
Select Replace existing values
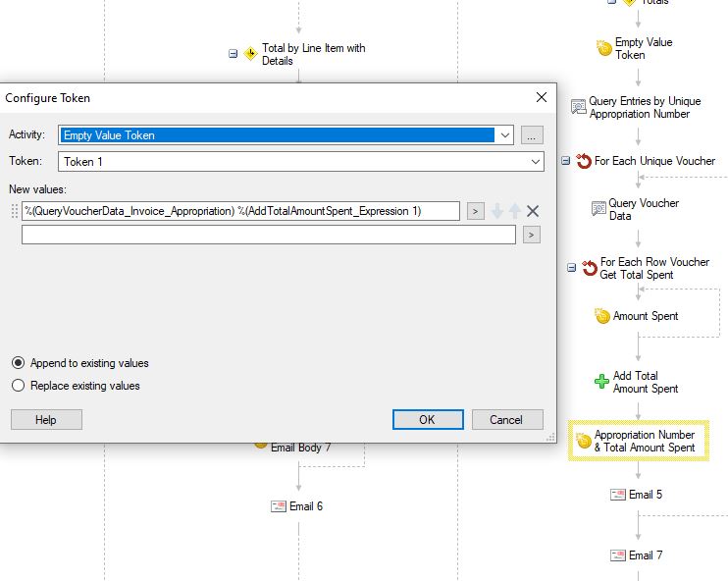click(x=18, y=386)
